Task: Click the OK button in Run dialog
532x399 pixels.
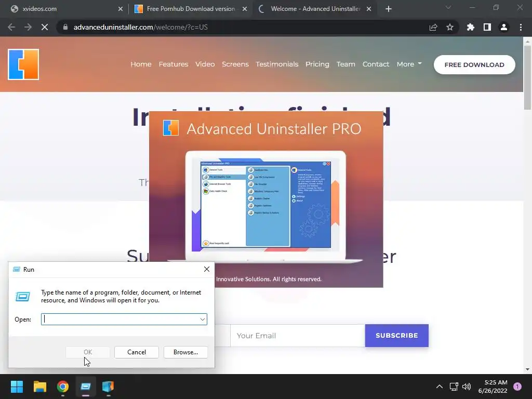Action: click(x=87, y=352)
